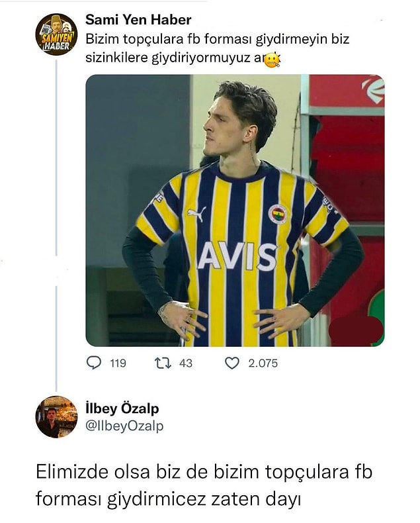Open the İlbey Özalp display name

(122, 408)
